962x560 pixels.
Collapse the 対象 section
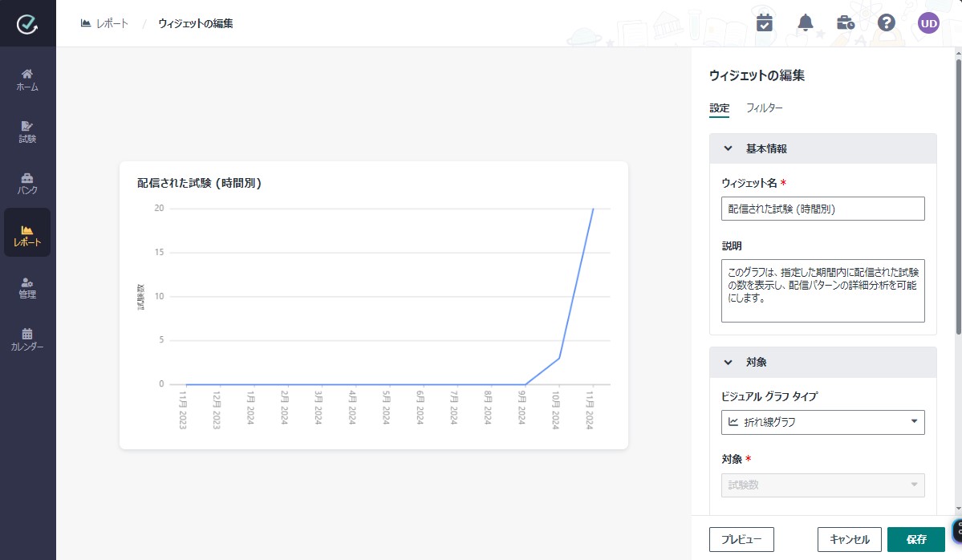(x=729, y=362)
